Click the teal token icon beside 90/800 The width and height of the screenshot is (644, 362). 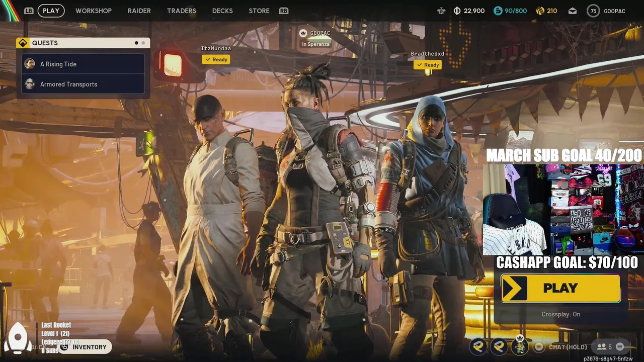[x=498, y=11]
